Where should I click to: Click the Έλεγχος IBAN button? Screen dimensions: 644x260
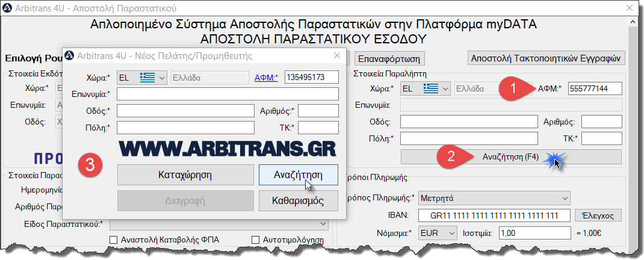(x=598, y=215)
